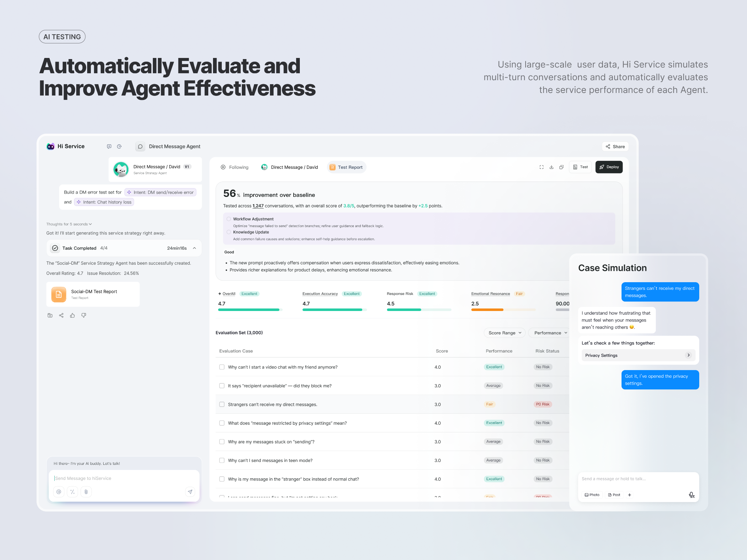Select the Following tab
This screenshot has height=560, width=747.
pos(235,167)
